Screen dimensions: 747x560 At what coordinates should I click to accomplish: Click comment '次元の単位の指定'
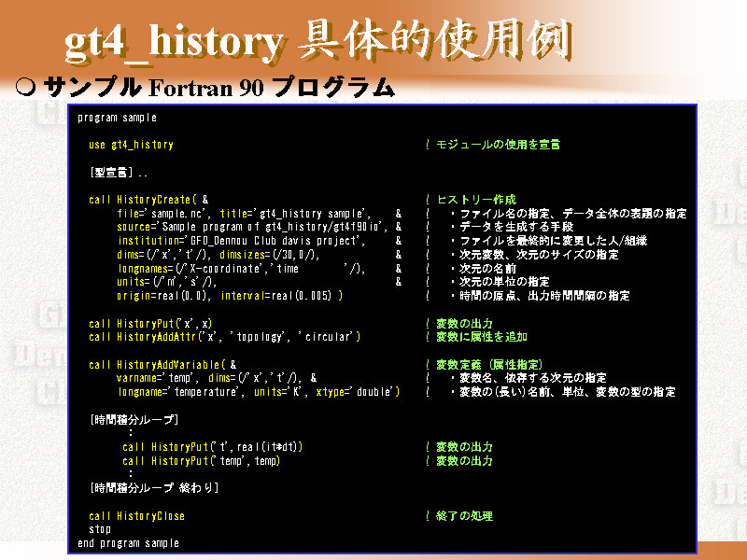click(504, 282)
